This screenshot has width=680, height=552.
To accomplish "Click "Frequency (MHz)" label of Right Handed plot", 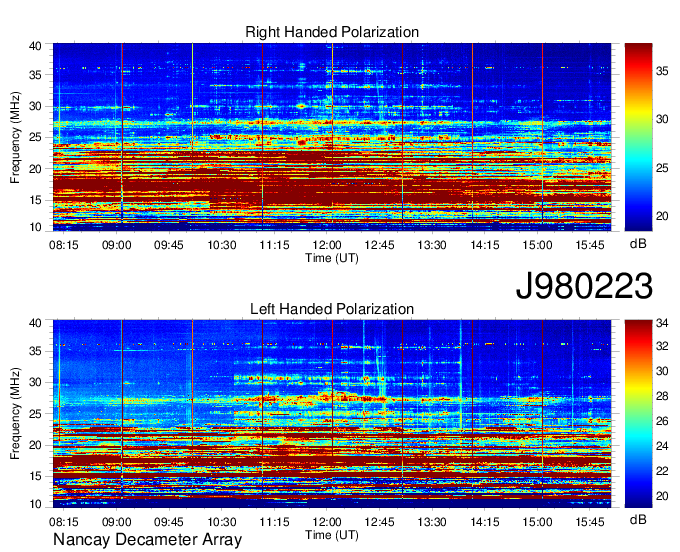I will pyautogui.click(x=15, y=137).
